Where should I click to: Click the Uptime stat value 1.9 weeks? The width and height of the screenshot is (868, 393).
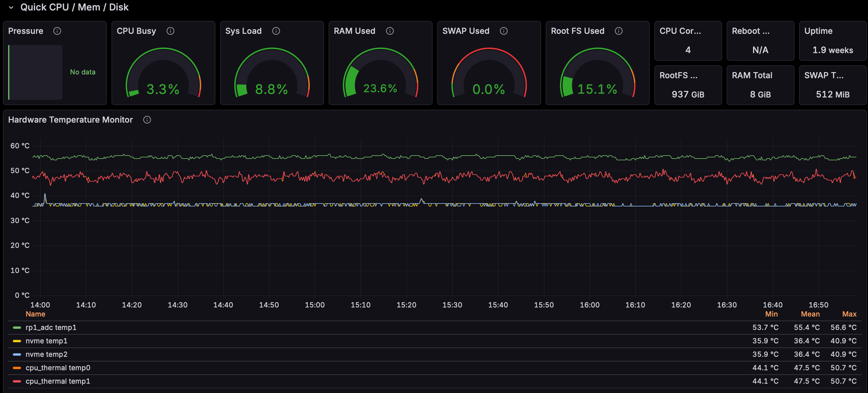(832, 50)
